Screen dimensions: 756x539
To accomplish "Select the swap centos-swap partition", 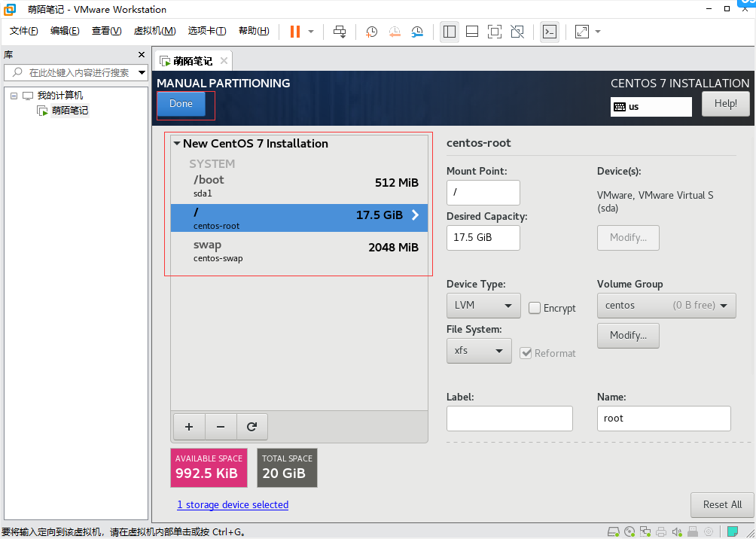I will (x=299, y=251).
